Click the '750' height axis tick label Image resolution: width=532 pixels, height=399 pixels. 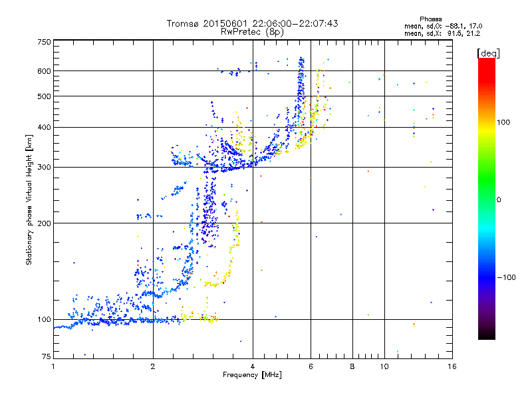(x=44, y=42)
